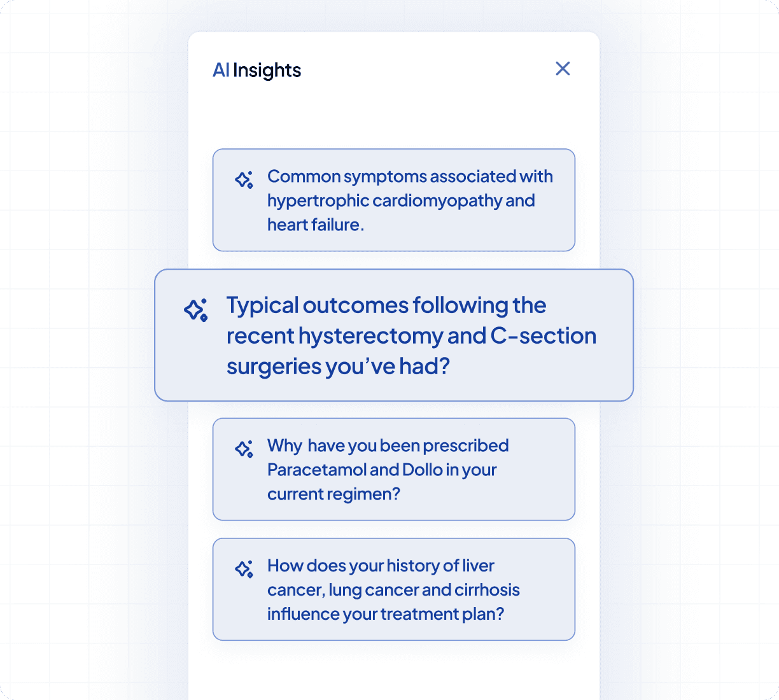
Task: Open the hypertrophic cardiomyopathy symptoms suggestion
Action: (x=393, y=200)
